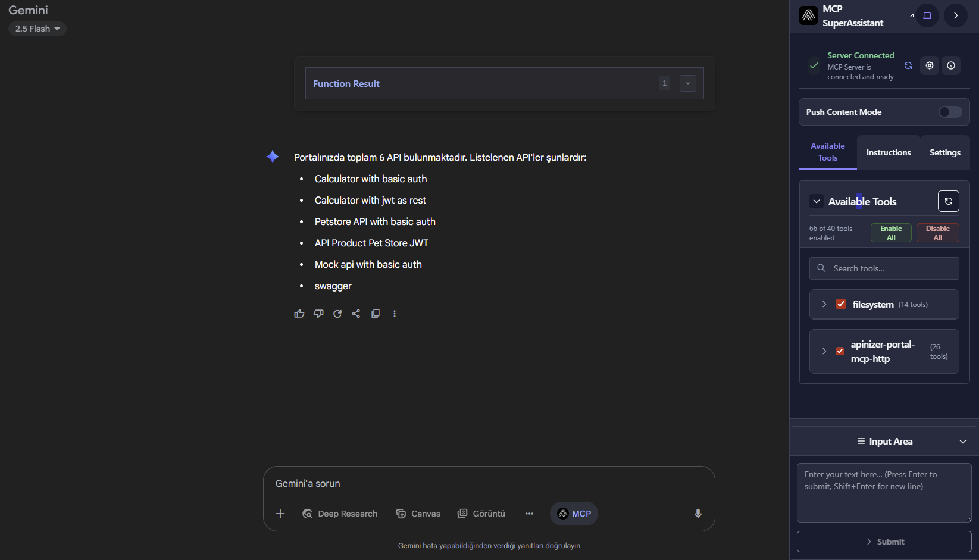
Task: Uncheck the filesystem tools checkbox
Action: pyautogui.click(x=841, y=304)
